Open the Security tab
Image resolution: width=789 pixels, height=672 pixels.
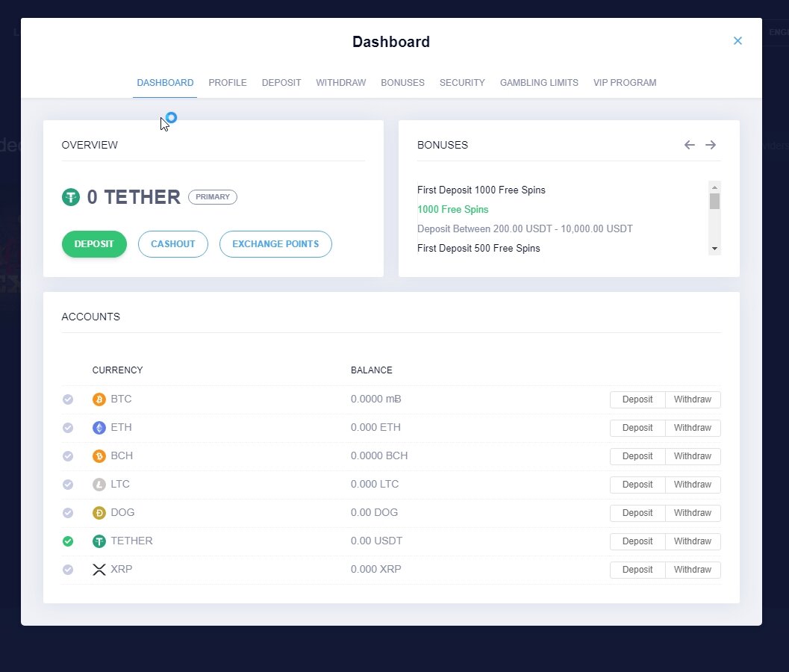462,83
